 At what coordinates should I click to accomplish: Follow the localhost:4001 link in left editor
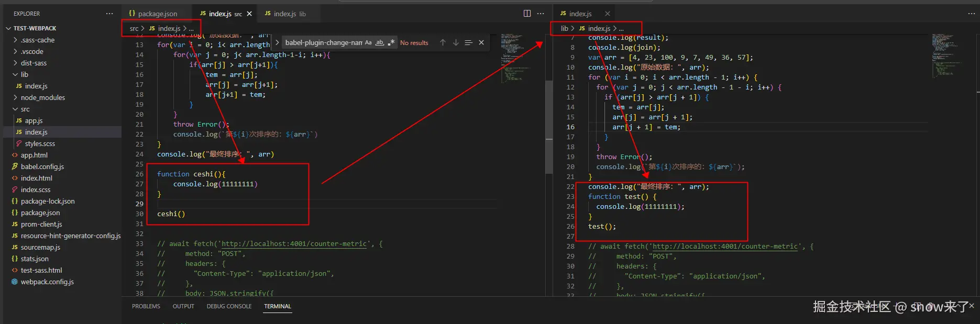294,244
